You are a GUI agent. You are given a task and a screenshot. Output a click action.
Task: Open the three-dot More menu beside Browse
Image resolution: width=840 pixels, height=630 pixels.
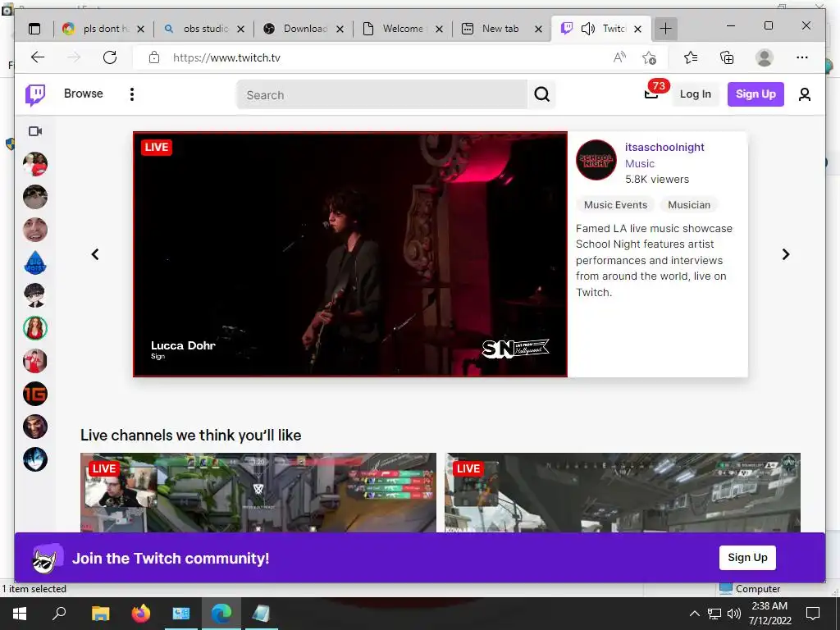coord(132,94)
